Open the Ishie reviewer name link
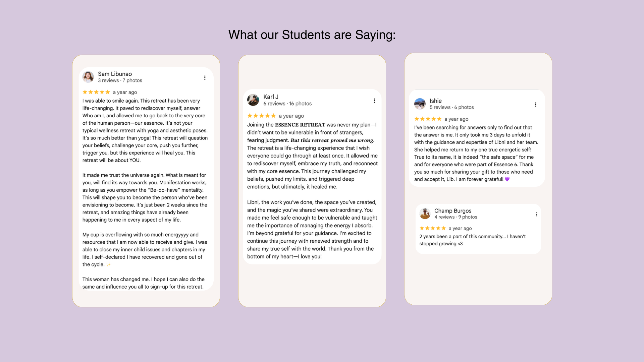Image resolution: width=644 pixels, height=362 pixels. 436,101
